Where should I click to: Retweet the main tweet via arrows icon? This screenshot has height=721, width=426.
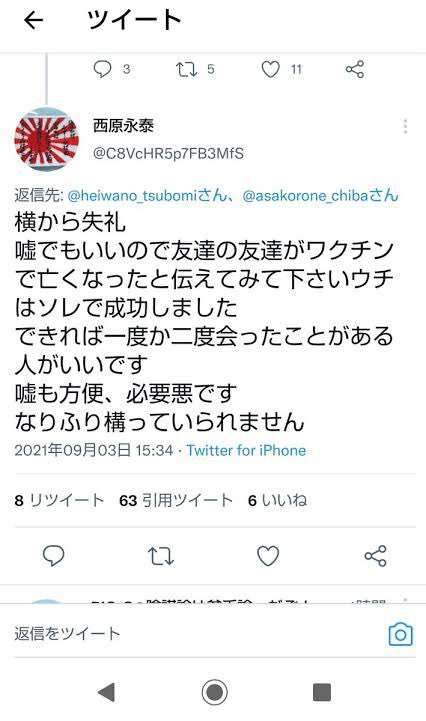point(161,556)
